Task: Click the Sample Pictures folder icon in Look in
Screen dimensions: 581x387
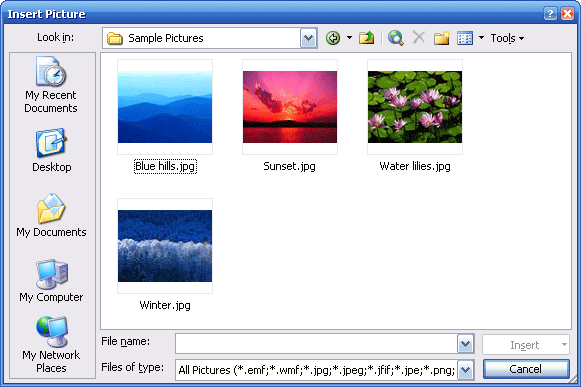Action: coord(114,38)
